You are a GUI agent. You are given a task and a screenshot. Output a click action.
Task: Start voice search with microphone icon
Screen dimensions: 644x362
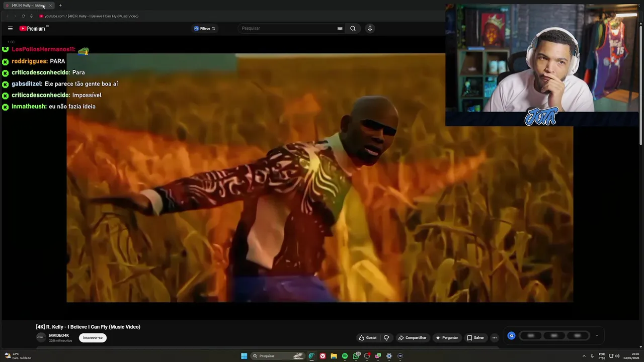370,29
